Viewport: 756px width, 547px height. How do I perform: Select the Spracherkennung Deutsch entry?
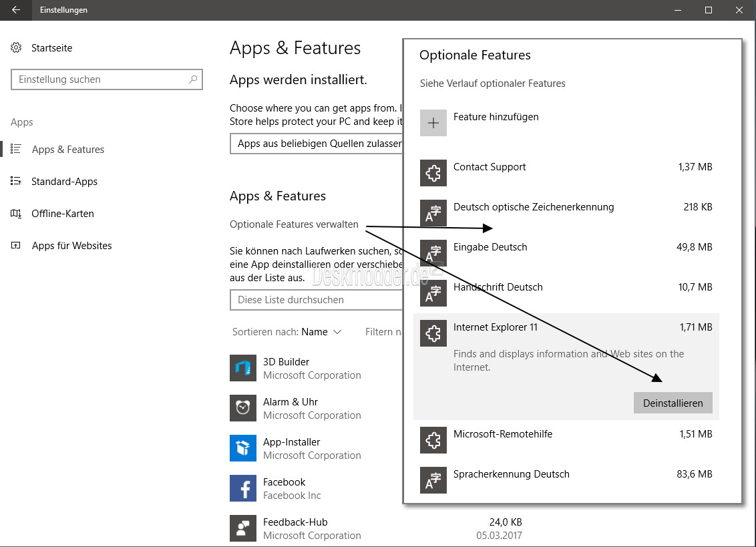566,480
